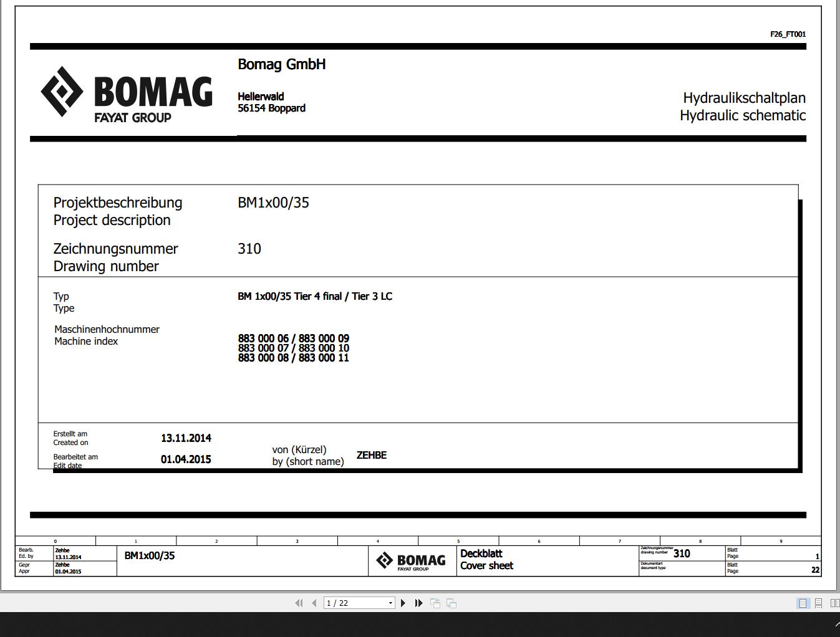This screenshot has height=637, width=840.
Task: Click the Hydraulic schematic header text
Action: tap(743, 115)
